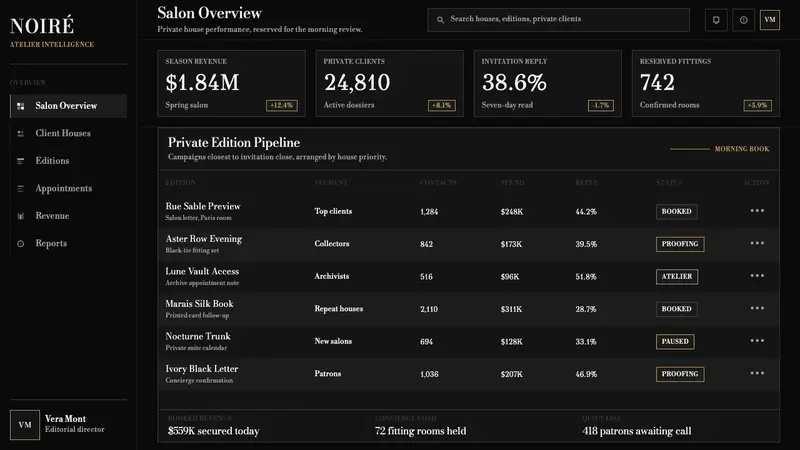The height and width of the screenshot is (450, 800).
Task: Navigate to Appointments
Action: click(x=68, y=189)
